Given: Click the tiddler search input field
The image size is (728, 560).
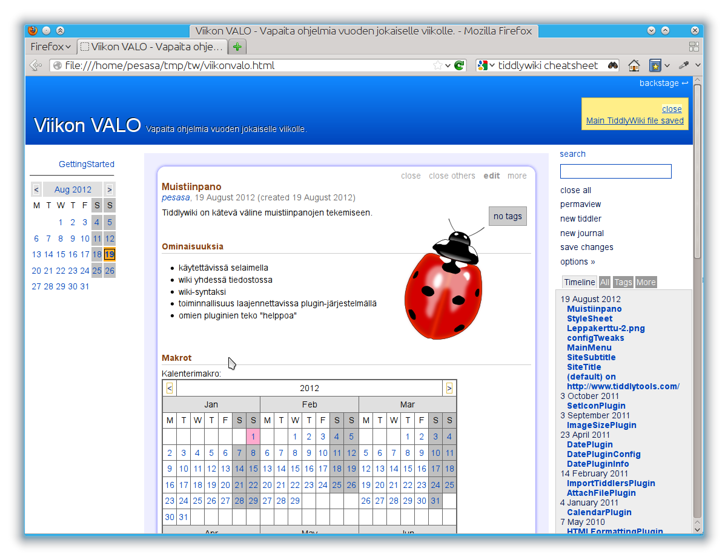Looking at the screenshot, I should tap(615, 171).
